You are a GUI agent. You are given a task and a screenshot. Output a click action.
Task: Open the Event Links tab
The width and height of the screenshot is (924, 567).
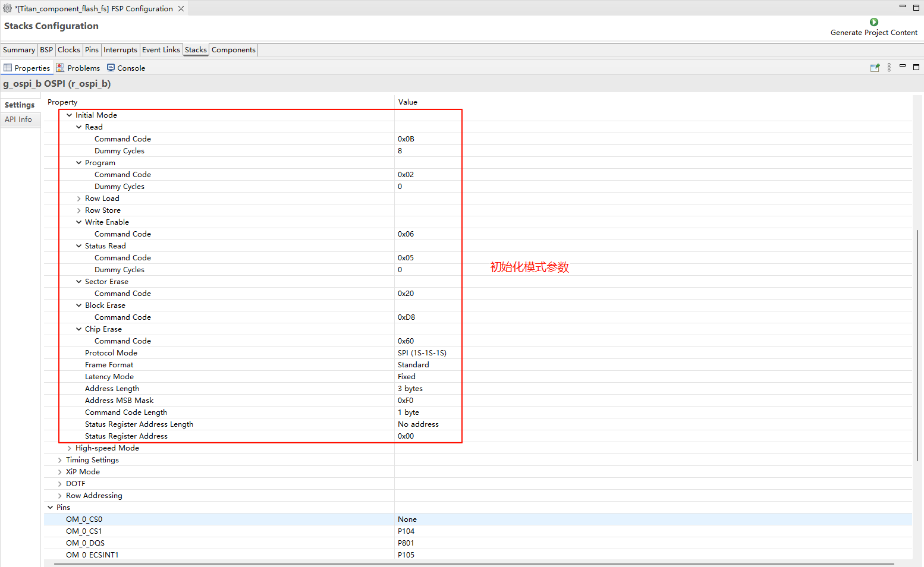[161, 50]
